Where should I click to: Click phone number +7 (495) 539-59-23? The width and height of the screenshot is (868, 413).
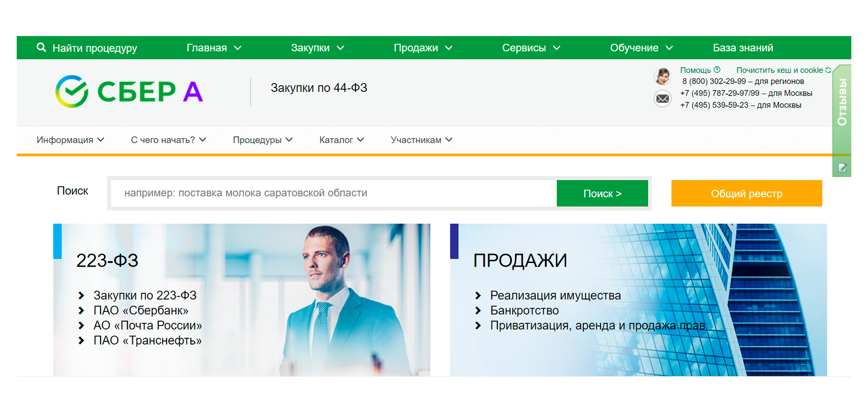point(714,105)
